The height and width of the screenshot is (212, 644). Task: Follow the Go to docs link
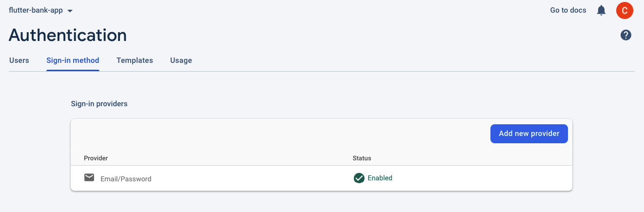click(568, 10)
